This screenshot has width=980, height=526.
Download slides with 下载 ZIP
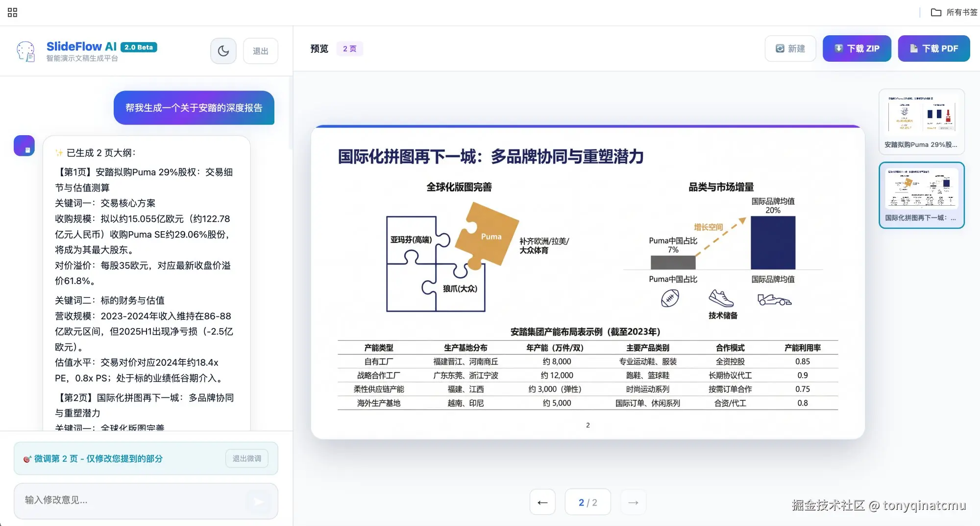click(x=857, y=48)
